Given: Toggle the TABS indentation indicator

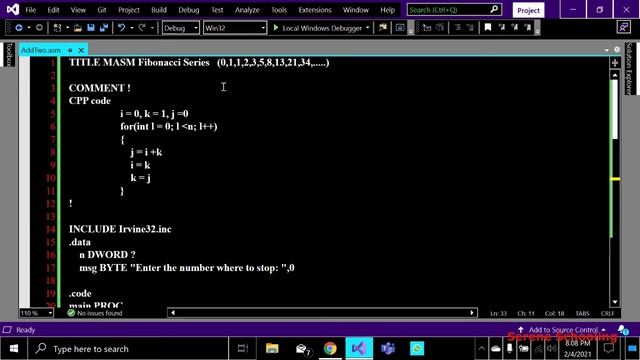Looking at the screenshot, I should tap(582, 313).
